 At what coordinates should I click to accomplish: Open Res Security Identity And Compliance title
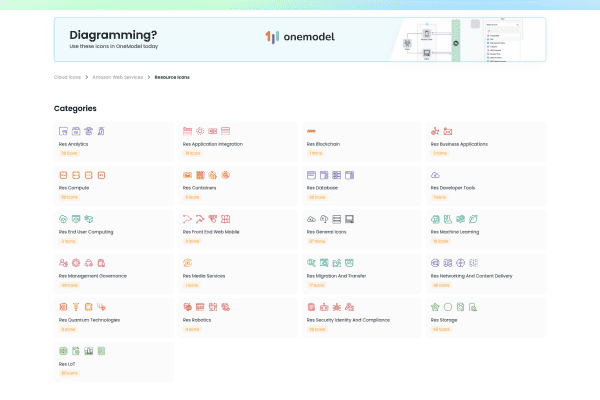coord(348,320)
